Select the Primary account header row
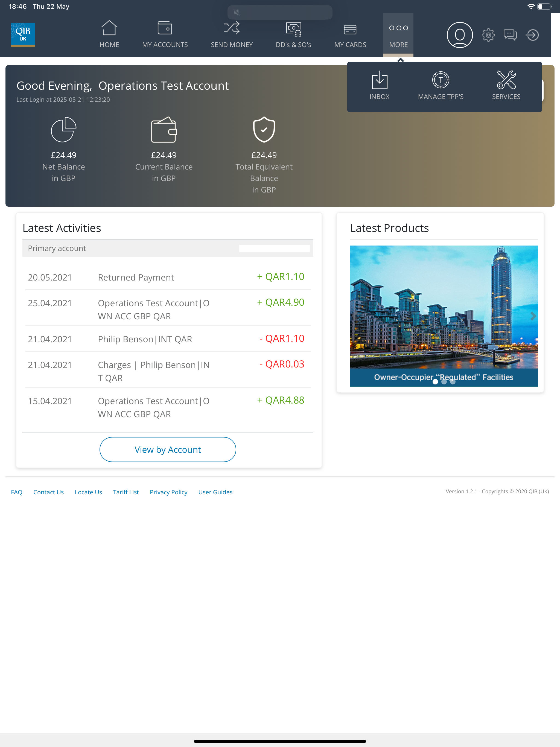 click(x=168, y=248)
